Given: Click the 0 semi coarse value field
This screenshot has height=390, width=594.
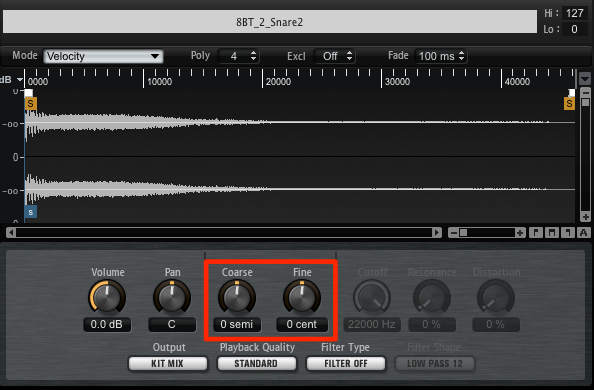Looking at the screenshot, I should coord(237,325).
